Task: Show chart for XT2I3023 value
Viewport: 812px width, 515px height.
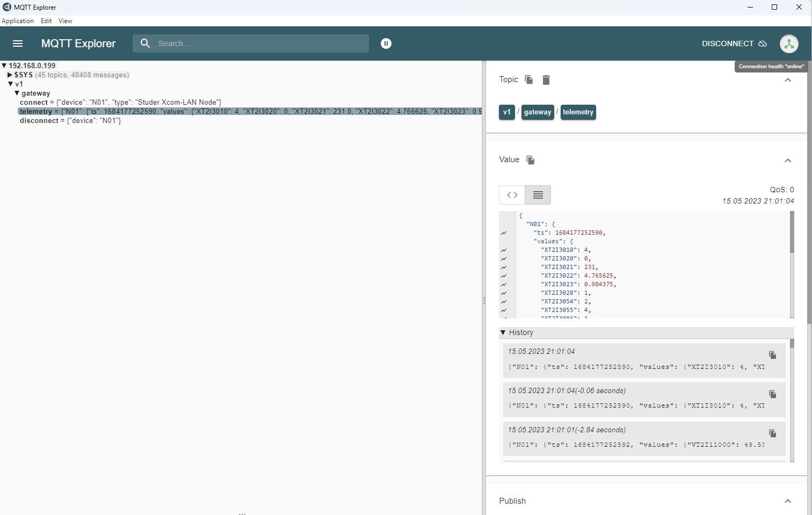Action: [504, 285]
